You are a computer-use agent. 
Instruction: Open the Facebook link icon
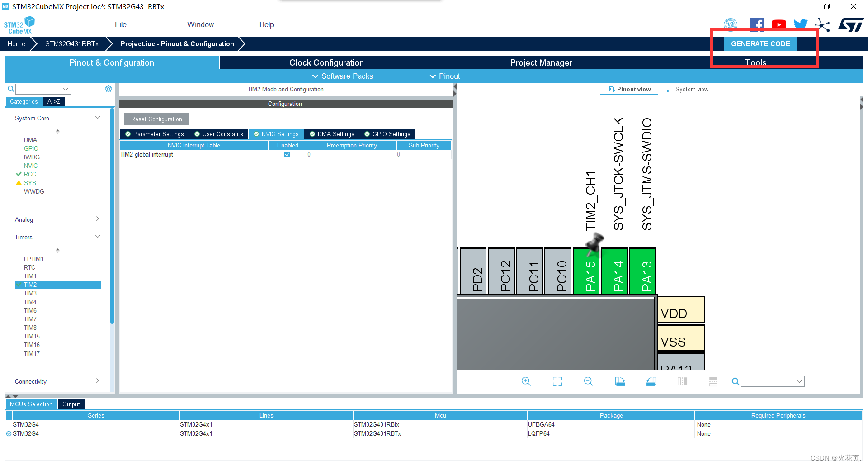tap(757, 24)
